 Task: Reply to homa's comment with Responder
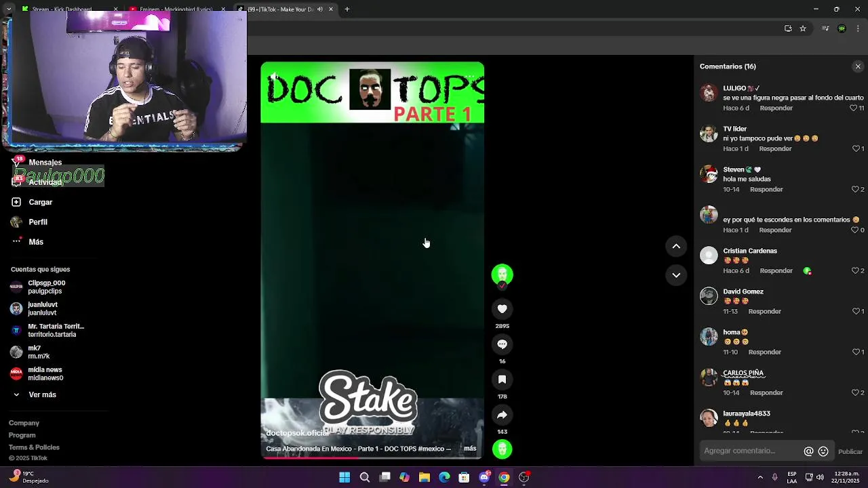coord(765,352)
